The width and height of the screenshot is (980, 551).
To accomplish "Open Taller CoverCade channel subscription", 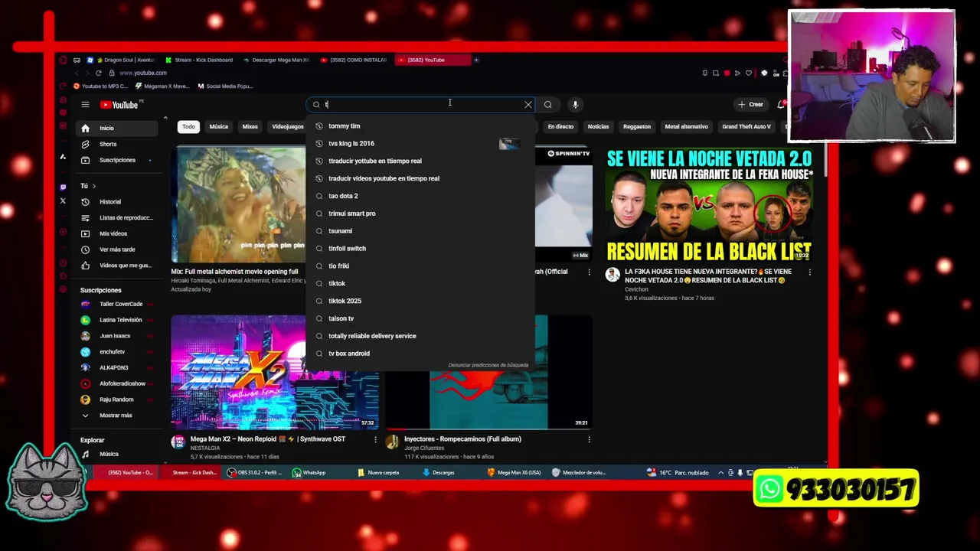I will coord(115,304).
